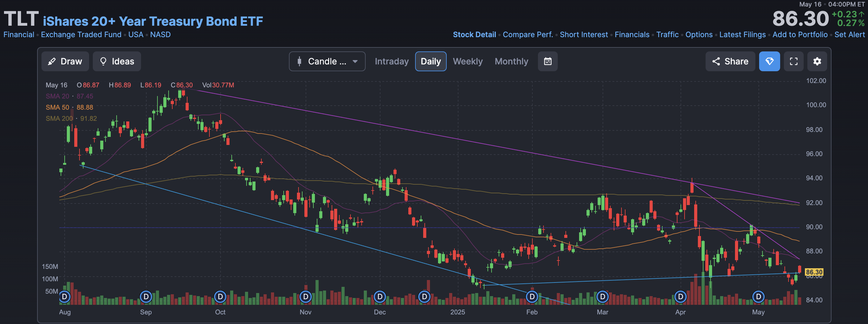Open Financials page

pyautogui.click(x=632, y=34)
